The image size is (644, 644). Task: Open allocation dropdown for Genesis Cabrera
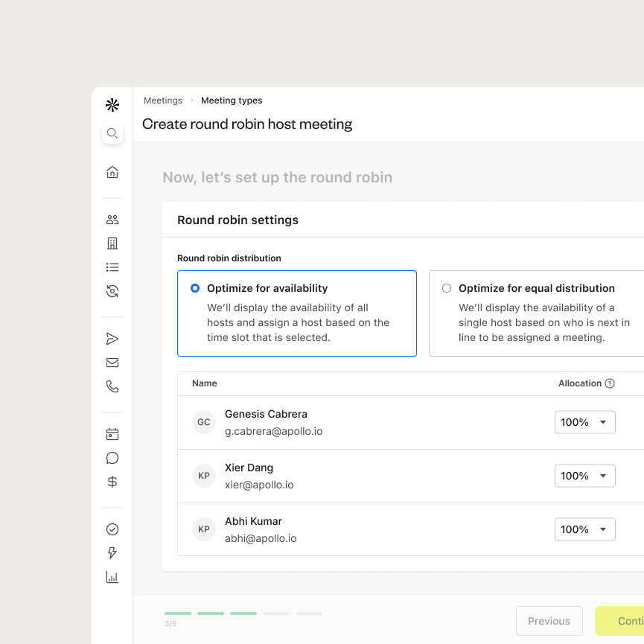(x=584, y=422)
